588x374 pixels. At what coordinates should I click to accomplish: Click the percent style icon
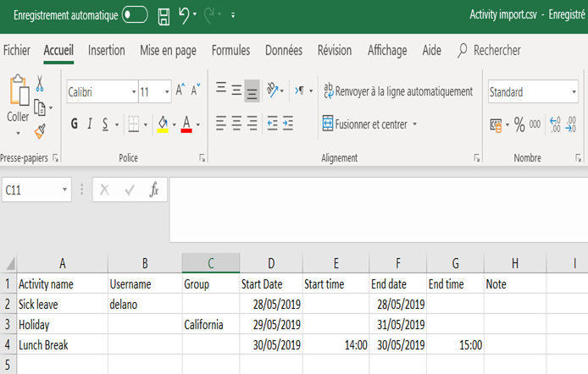pos(519,124)
